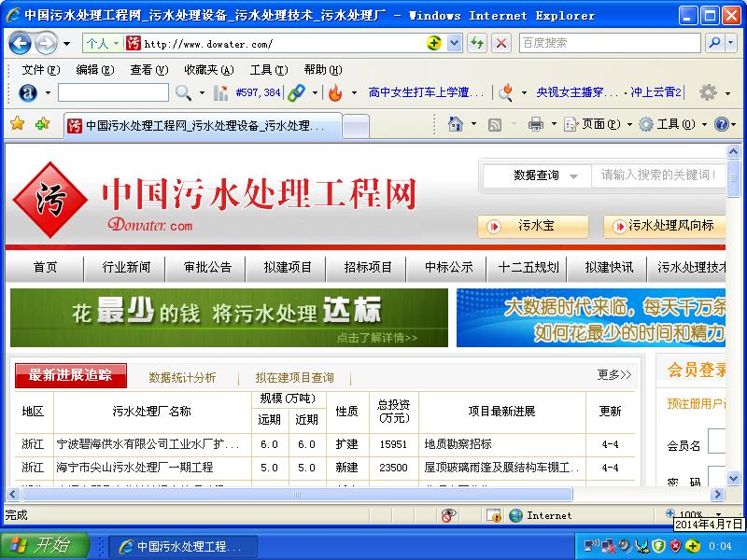Open 拟建项目 navigation item
This screenshot has height=560, width=747.
click(288, 267)
